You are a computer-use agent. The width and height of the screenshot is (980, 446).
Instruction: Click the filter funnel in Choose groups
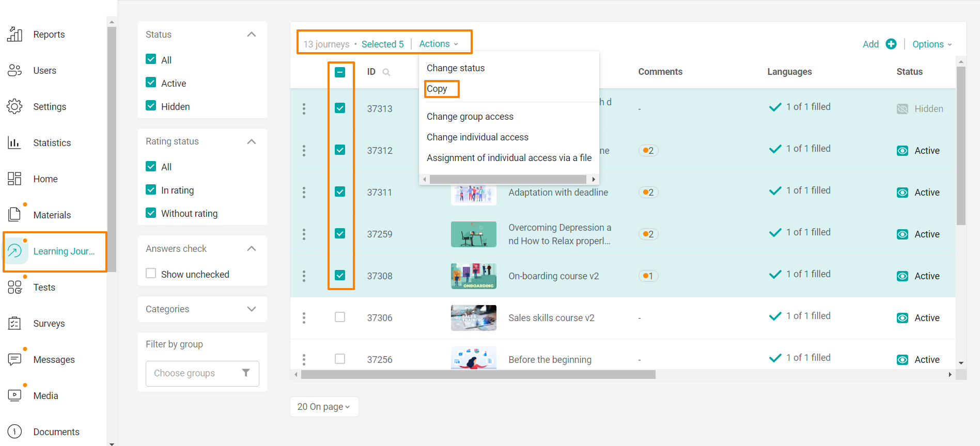[x=246, y=373]
